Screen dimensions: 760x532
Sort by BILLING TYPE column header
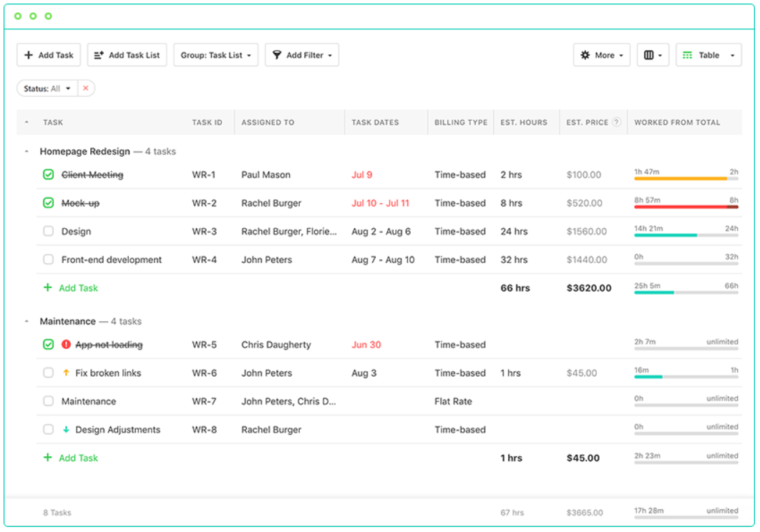click(460, 122)
